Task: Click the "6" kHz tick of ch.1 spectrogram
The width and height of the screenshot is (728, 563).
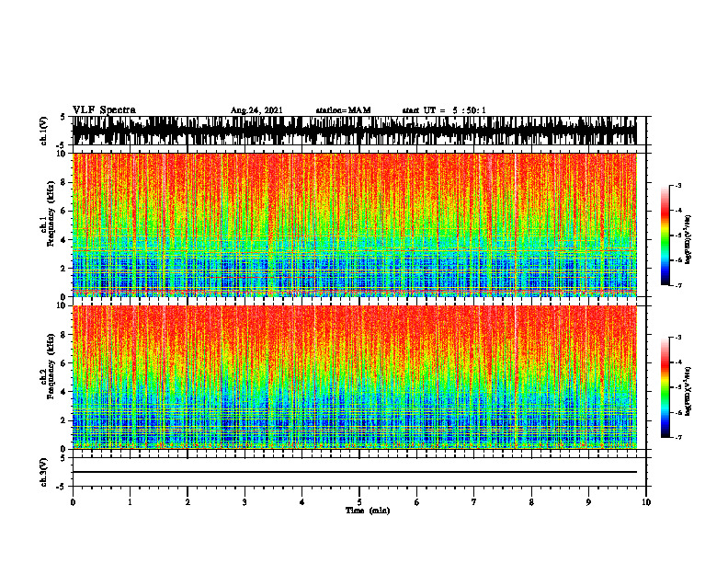Action: coord(63,211)
